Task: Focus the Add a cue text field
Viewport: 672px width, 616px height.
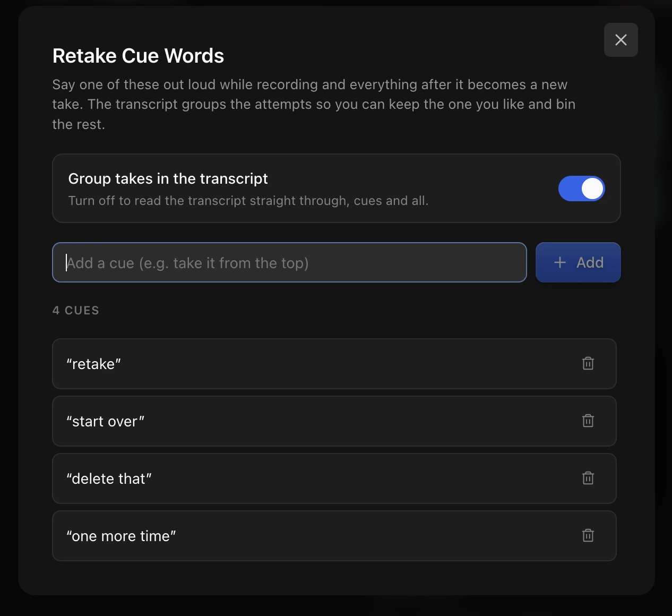Action: (x=289, y=262)
